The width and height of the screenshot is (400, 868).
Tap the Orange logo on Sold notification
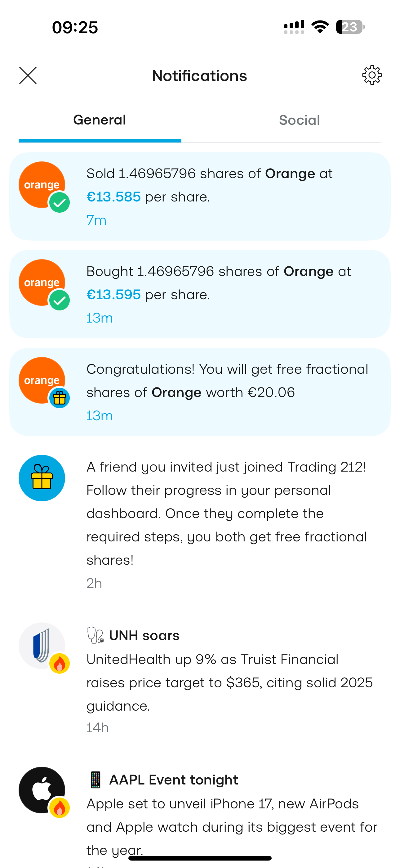[x=42, y=185]
